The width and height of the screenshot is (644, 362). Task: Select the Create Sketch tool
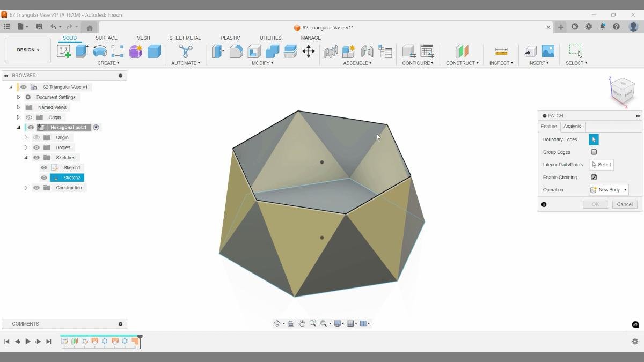[x=64, y=51]
